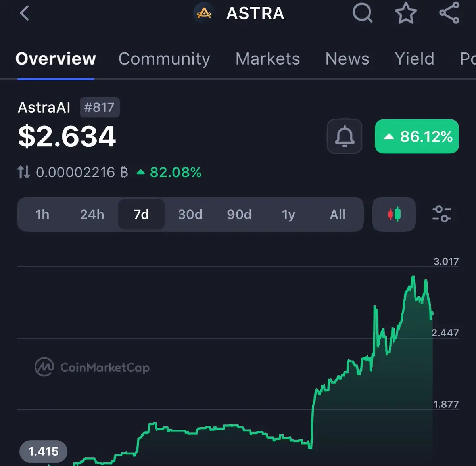Viewport: 476px width, 466px height.
Task: Tap the green 86.12% change button
Action: point(417,136)
